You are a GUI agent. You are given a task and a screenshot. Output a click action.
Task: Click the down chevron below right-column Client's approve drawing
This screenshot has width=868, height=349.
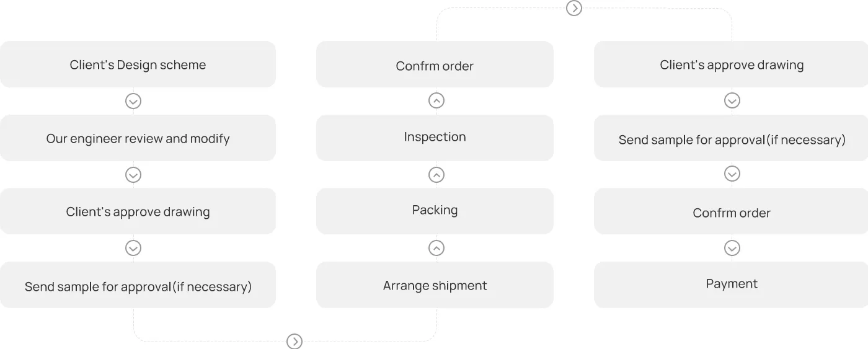(x=732, y=100)
